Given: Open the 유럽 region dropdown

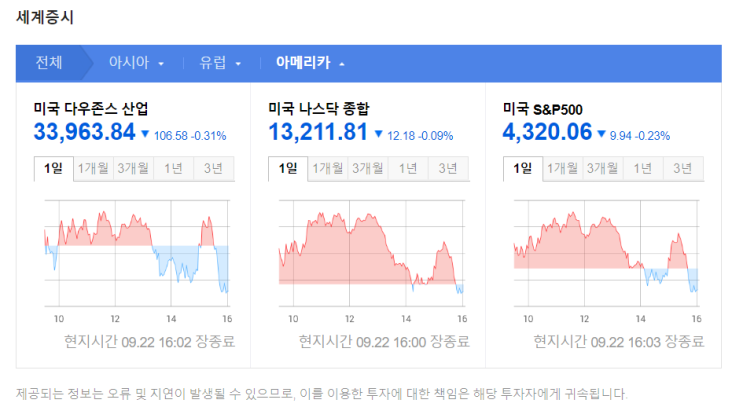Looking at the screenshot, I should 220,63.
